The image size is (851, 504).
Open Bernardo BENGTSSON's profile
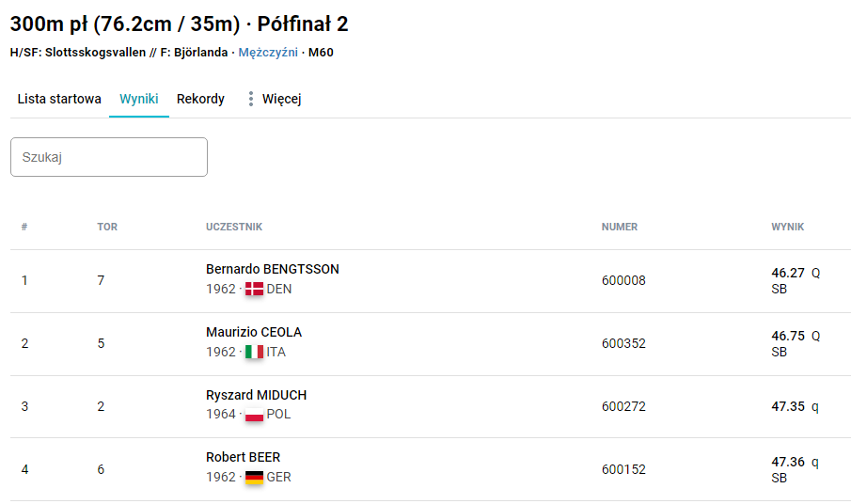[273, 269]
